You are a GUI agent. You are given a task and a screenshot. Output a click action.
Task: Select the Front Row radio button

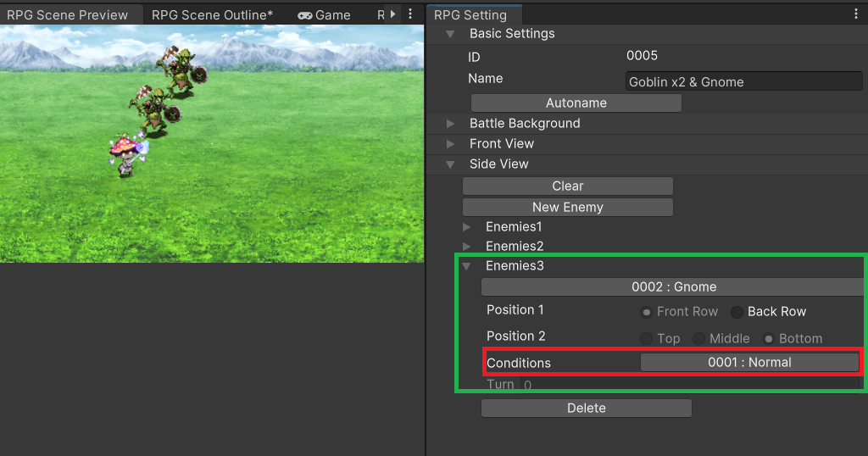646,312
